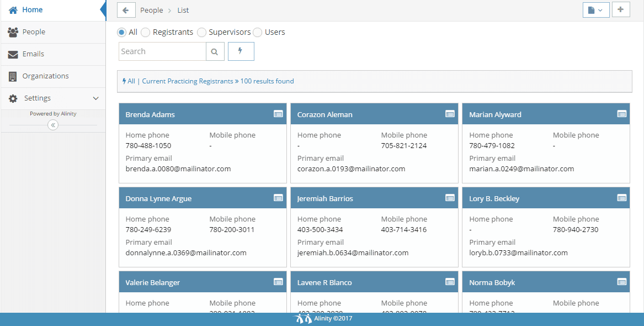644x326 pixels.
Task: Open the Home sidebar item
Action: [53, 10]
